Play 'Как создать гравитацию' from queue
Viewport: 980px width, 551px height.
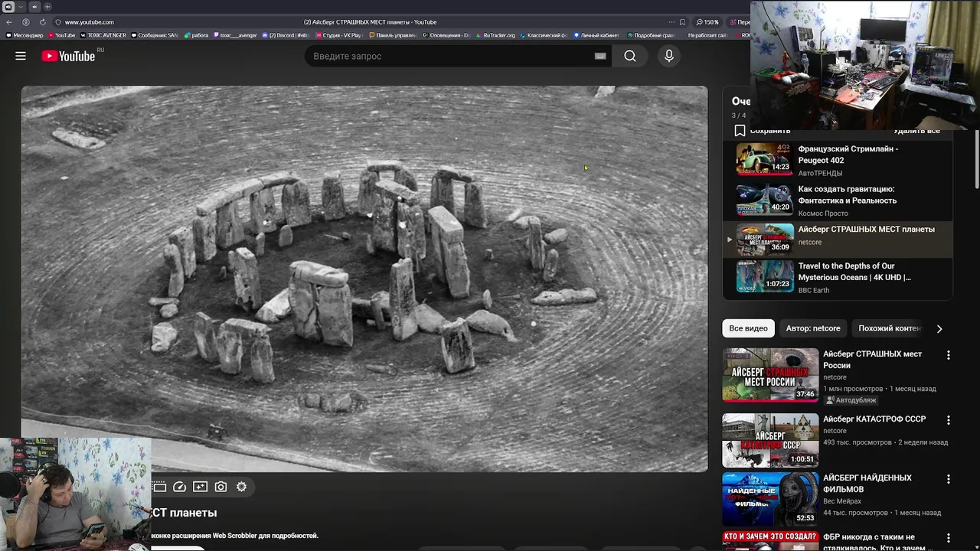[x=848, y=194]
